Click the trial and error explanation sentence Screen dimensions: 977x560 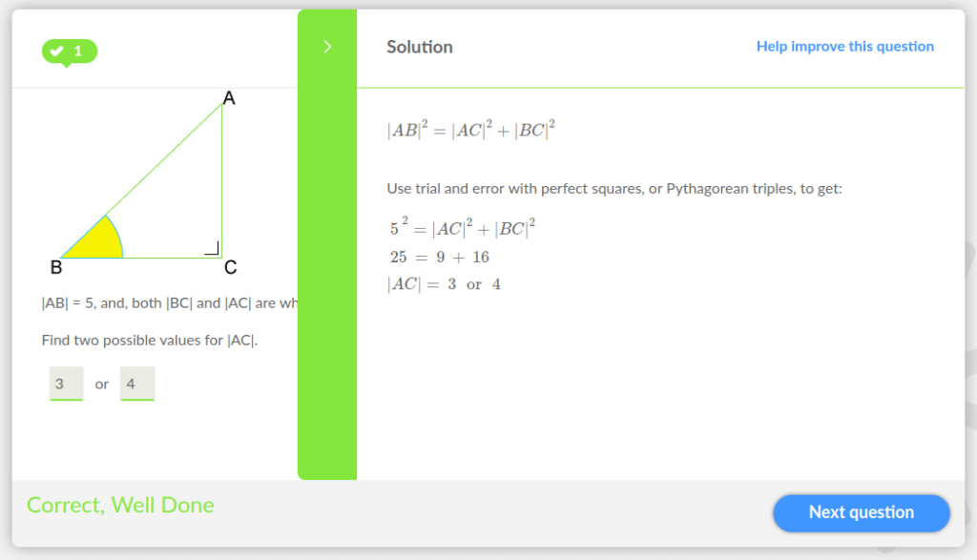tap(614, 189)
